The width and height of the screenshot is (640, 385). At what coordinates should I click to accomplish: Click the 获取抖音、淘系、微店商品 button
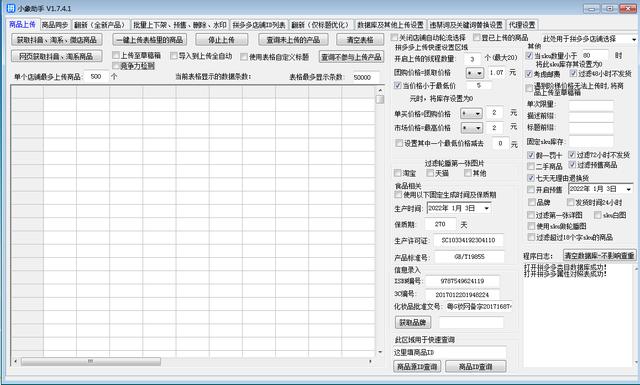[57, 40]
